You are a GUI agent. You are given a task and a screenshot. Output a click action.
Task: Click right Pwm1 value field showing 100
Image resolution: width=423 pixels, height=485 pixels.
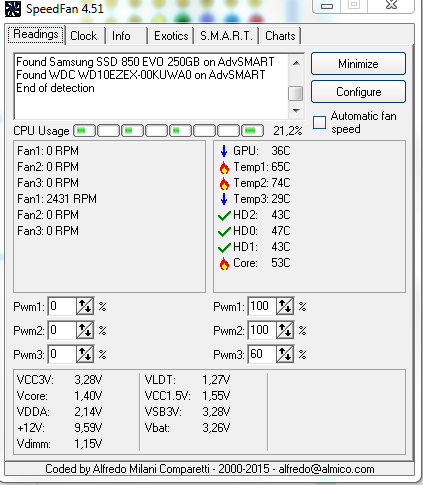[x=262, y=306]
